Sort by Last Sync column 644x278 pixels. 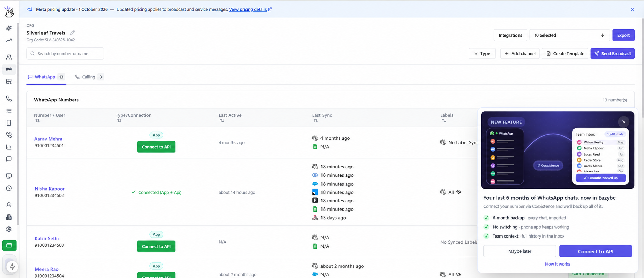click(315, 121)
